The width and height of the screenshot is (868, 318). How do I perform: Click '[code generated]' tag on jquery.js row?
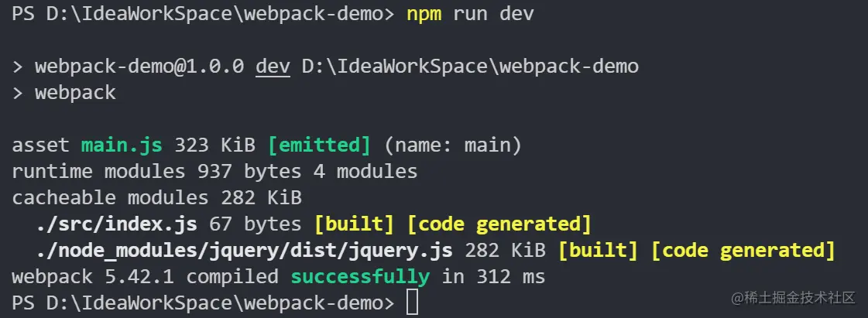[743, 251]
